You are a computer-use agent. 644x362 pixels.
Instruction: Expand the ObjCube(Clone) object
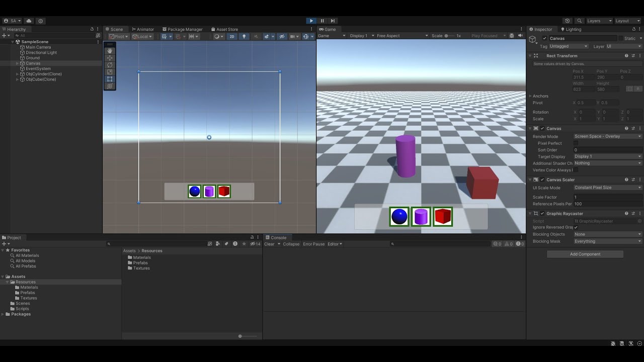[x=18, y=79]
